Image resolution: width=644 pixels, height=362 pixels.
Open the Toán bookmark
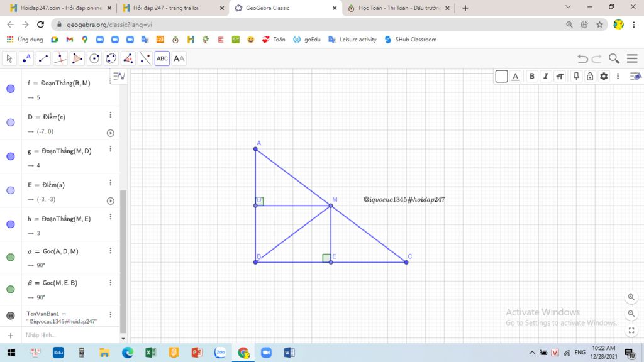274,40
